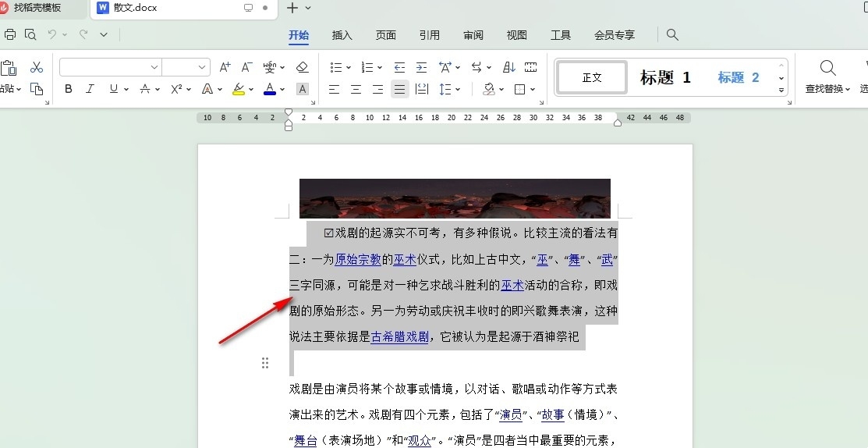Switch to the 审阅 tab
The image size is (868, 448).
[x=473, y=35]
